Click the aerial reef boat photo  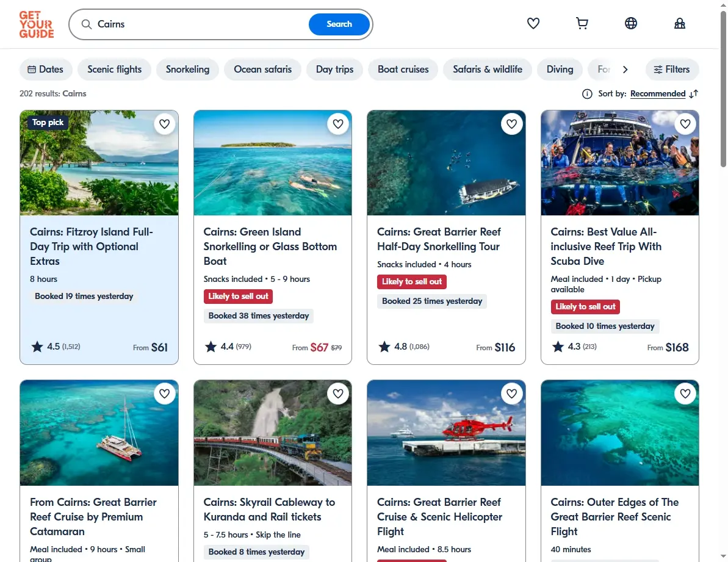click(446, 163)
